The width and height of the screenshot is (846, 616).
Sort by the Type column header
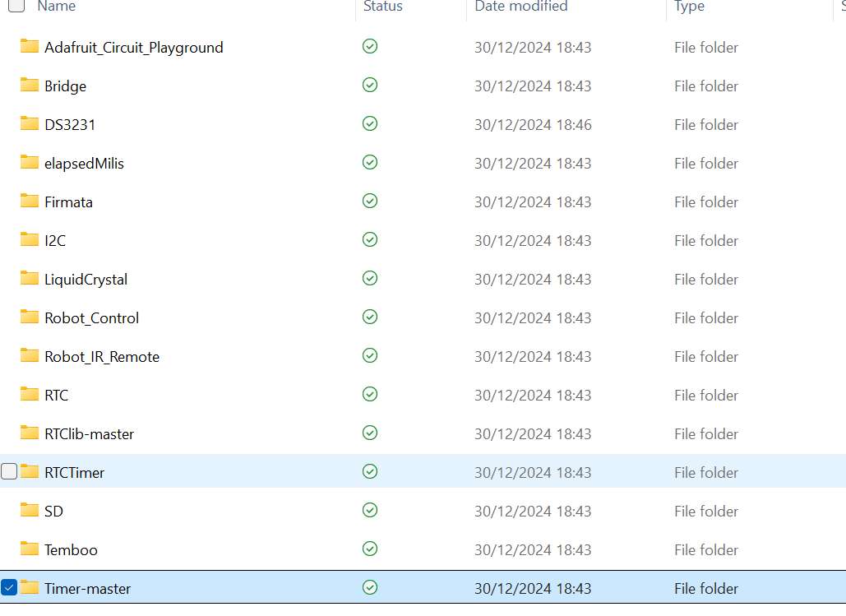tap(690, 6)
